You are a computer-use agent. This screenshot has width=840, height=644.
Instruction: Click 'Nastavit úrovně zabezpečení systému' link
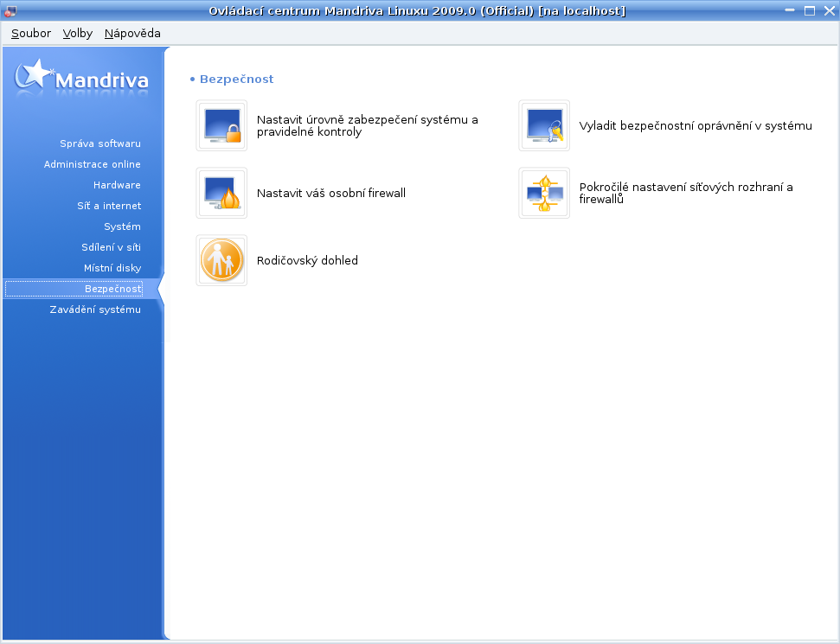(368, 126)
